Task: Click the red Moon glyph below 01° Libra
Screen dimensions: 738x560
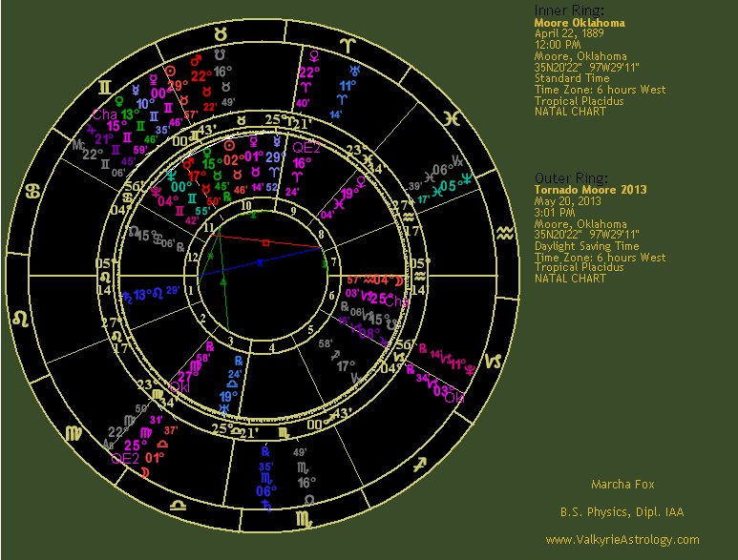Action: [x=144, y=471]
